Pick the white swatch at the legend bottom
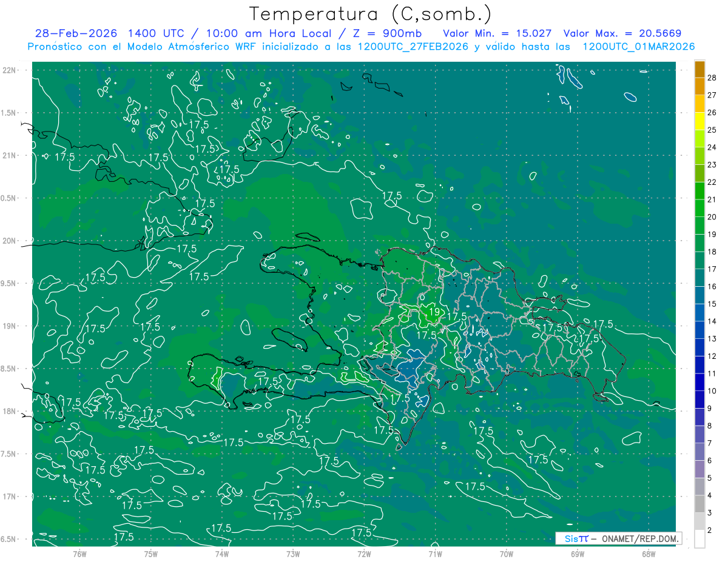 tap(699, 539)
